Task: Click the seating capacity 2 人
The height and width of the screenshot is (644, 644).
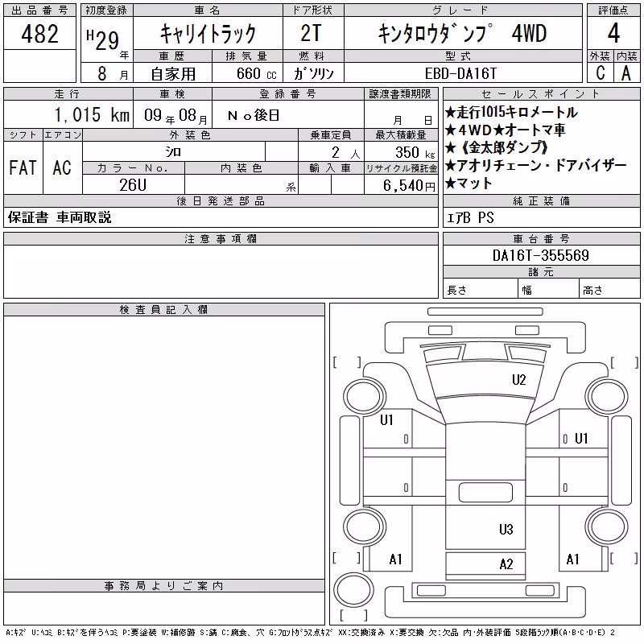Action: click(345, 153)
